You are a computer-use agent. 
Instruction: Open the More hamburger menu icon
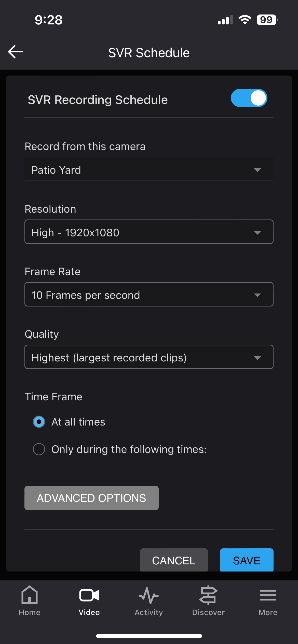(268, 595)
